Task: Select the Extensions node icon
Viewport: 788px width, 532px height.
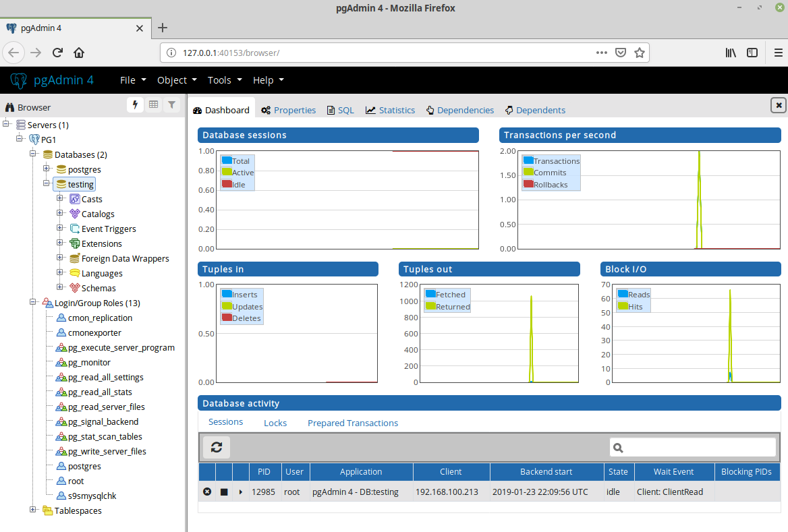Action: (x=74, y=243)
